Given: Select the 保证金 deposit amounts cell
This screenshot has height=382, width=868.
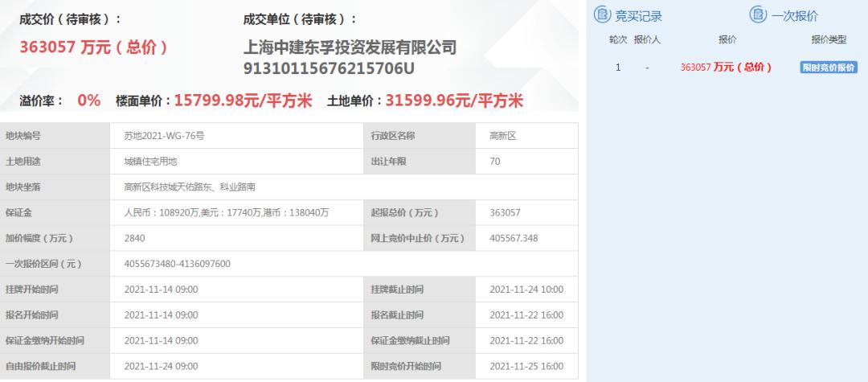Looking at the screenshot, I should (227, 213).
